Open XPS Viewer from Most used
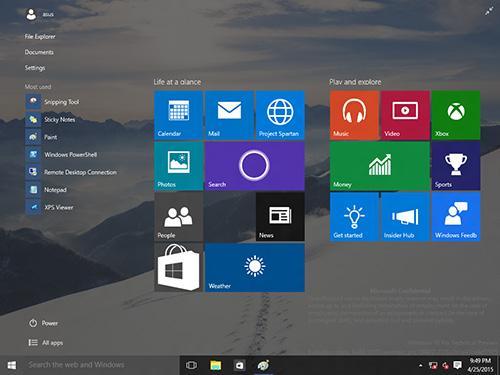 click(50, 207)
